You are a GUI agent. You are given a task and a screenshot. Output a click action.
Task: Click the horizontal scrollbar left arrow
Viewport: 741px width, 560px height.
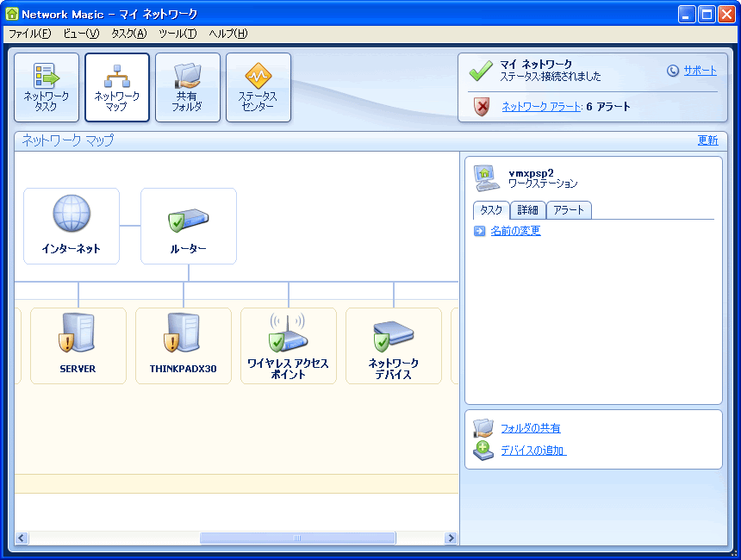pos(22,538)
